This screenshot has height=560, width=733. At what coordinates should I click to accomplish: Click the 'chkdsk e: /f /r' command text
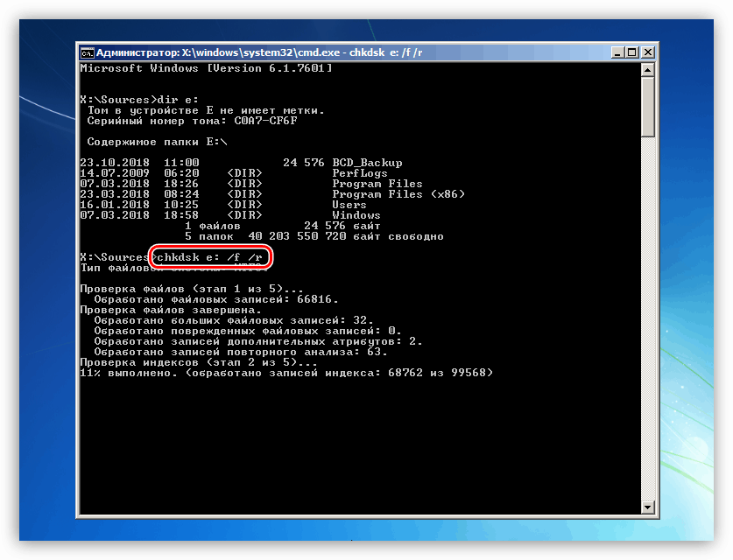[x=209, y=257]
